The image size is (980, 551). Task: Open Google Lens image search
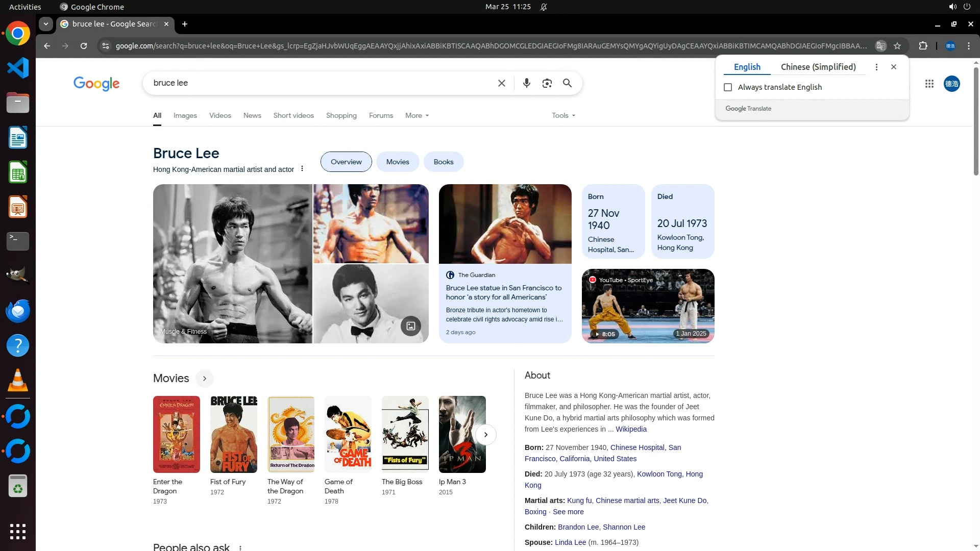547,83
